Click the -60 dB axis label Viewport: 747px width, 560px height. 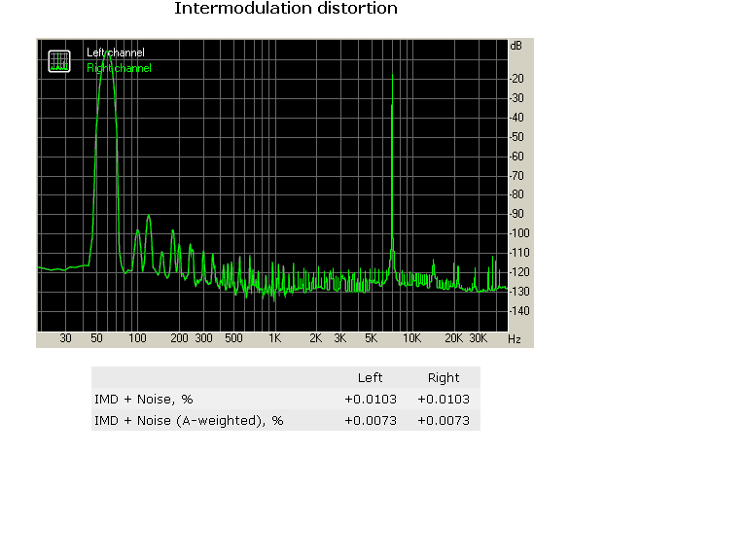point(516,157)
